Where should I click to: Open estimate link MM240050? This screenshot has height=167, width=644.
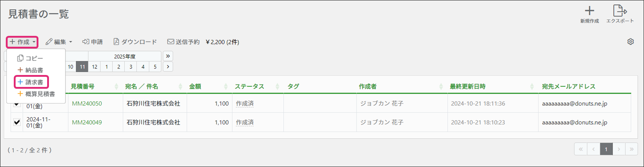pos(87,104)
